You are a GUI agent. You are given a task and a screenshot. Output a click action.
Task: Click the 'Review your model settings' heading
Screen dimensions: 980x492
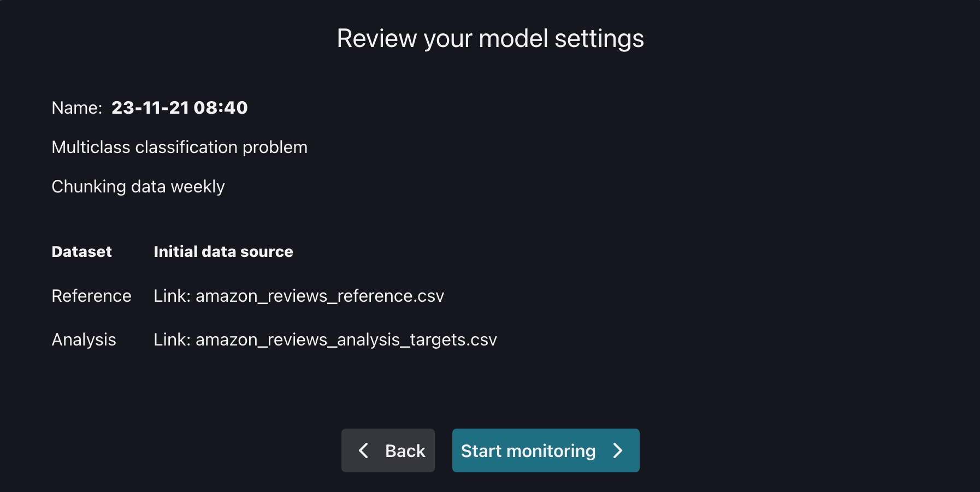[x=490, y=39]
